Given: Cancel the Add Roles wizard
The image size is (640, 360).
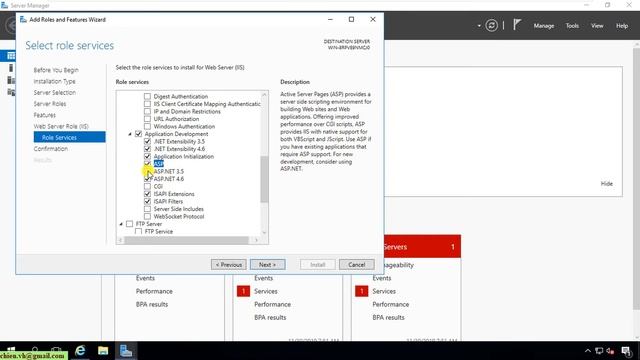Looking at the screenshot, I should coord(356,264).
